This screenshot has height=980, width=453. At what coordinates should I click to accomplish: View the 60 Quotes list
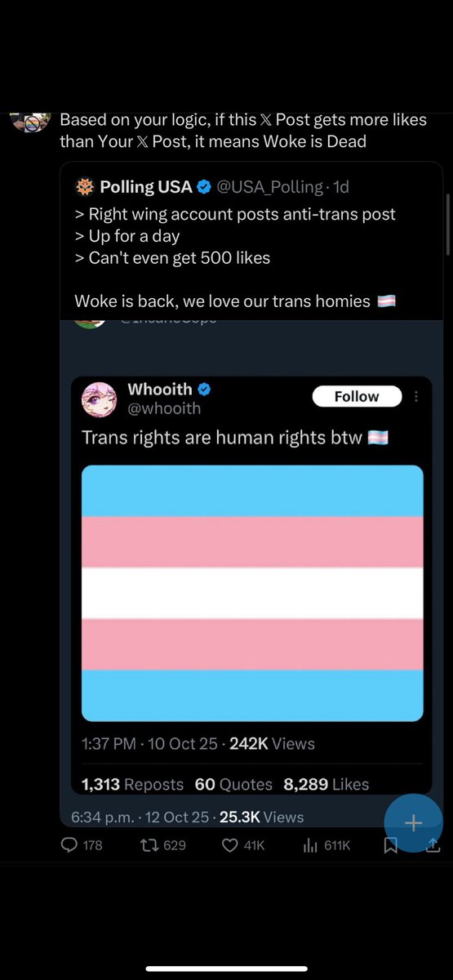pyautogui.click(x=233, y=784)
